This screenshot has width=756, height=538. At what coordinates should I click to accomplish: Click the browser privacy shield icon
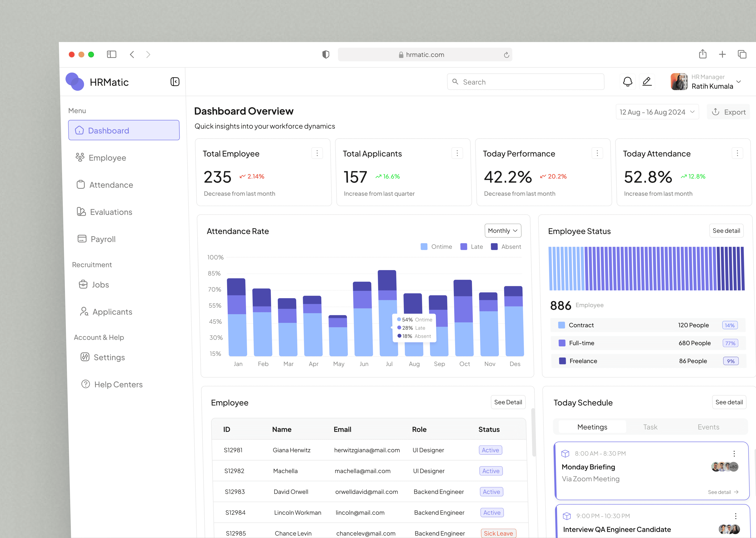point(326,54)
